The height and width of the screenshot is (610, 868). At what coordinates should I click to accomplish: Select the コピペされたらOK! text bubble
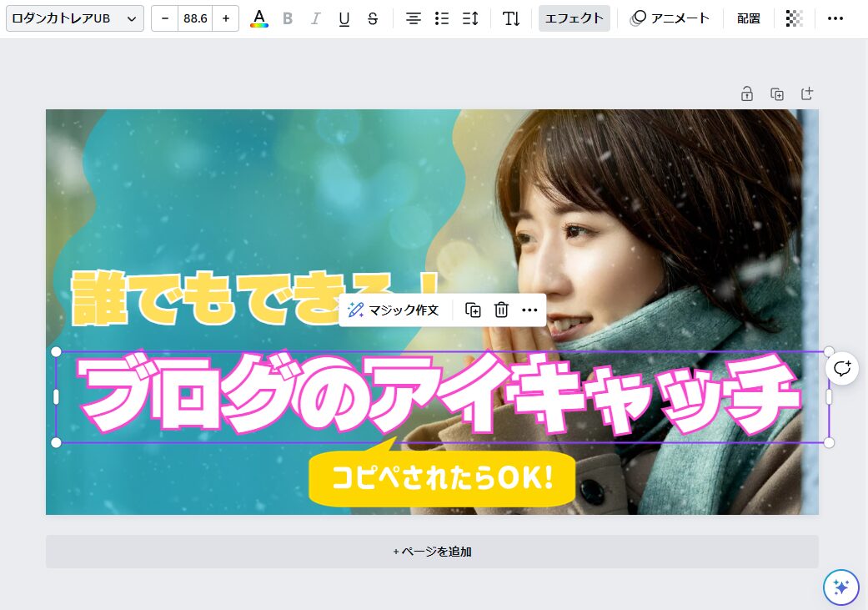(442, 477)
